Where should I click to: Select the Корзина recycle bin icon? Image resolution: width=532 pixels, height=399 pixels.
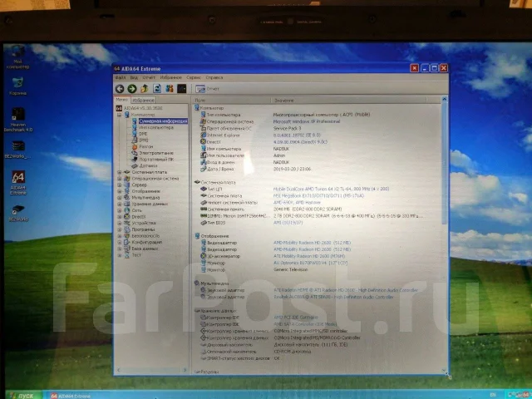pyautogui.click(x=17, y=86)
